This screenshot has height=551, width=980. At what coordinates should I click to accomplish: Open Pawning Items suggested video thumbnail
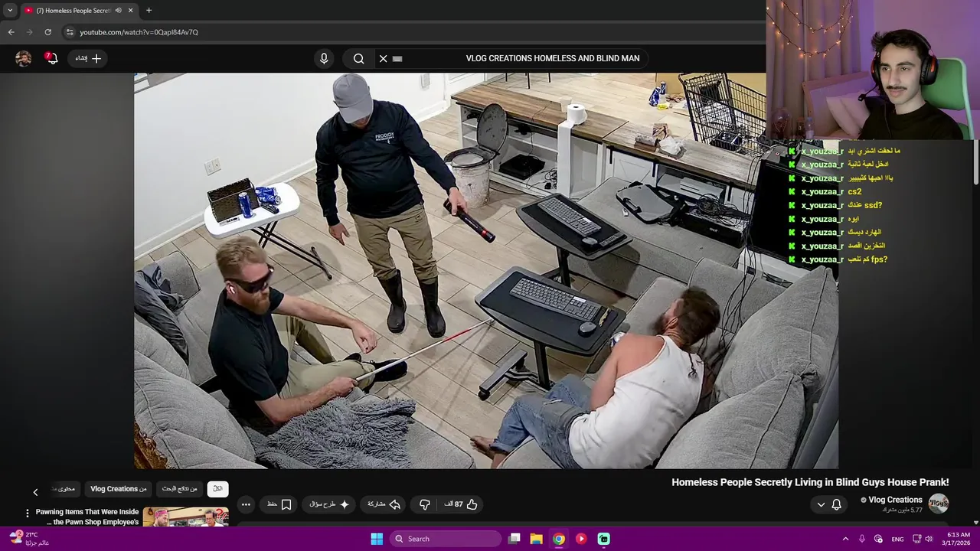pyautogui.click(x=185, y=517)
